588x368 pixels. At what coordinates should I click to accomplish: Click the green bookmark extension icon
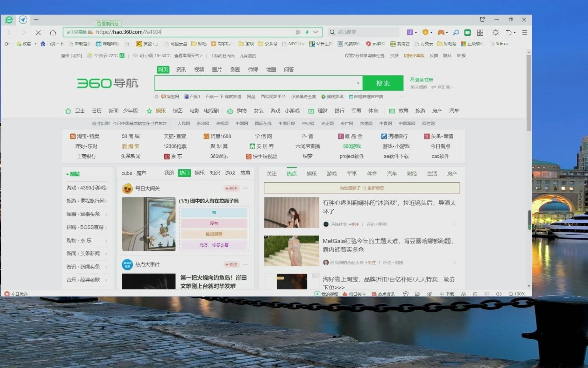[468, 32]
